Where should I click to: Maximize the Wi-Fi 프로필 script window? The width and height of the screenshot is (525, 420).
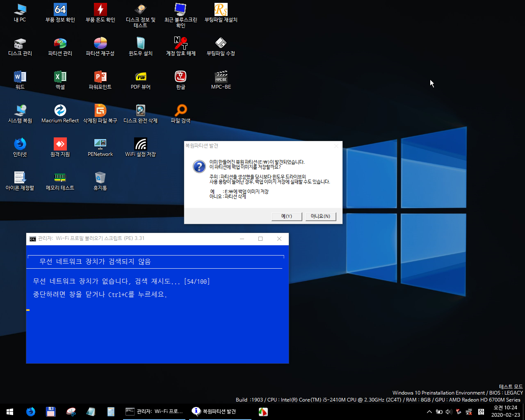(260, 239)
